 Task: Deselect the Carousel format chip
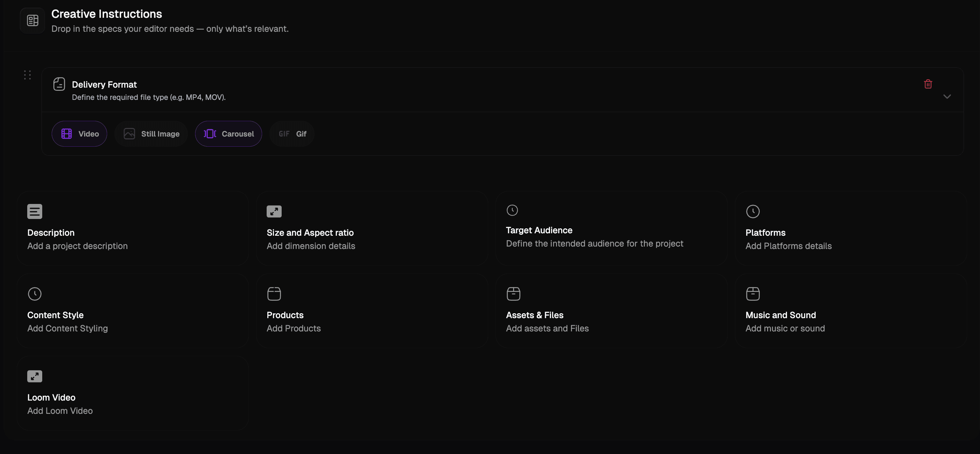coord(229,134)
